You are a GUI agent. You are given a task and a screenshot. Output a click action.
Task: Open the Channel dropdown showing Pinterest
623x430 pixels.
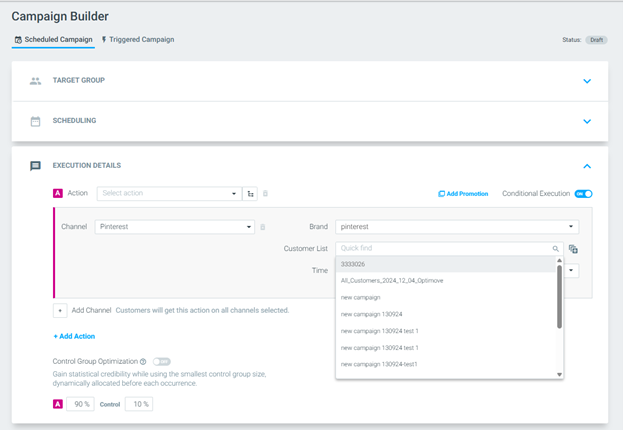point(176,227)
